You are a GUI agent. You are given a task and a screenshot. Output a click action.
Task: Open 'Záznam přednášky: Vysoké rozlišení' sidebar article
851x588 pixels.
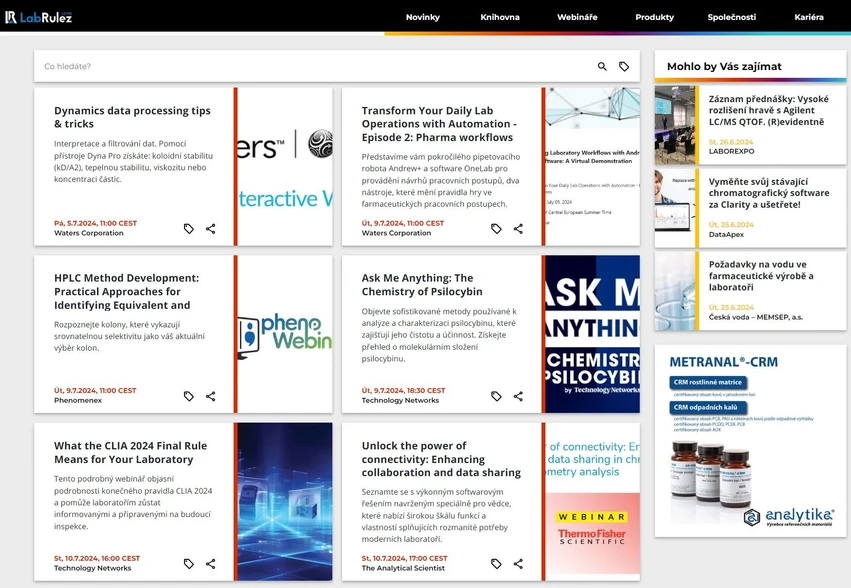tap(769, 110)
